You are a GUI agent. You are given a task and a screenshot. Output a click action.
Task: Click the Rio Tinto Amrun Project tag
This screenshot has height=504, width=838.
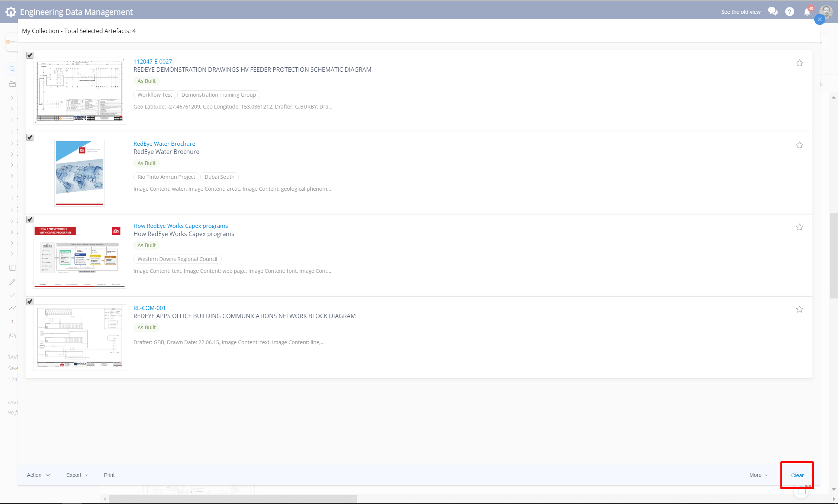166,177
